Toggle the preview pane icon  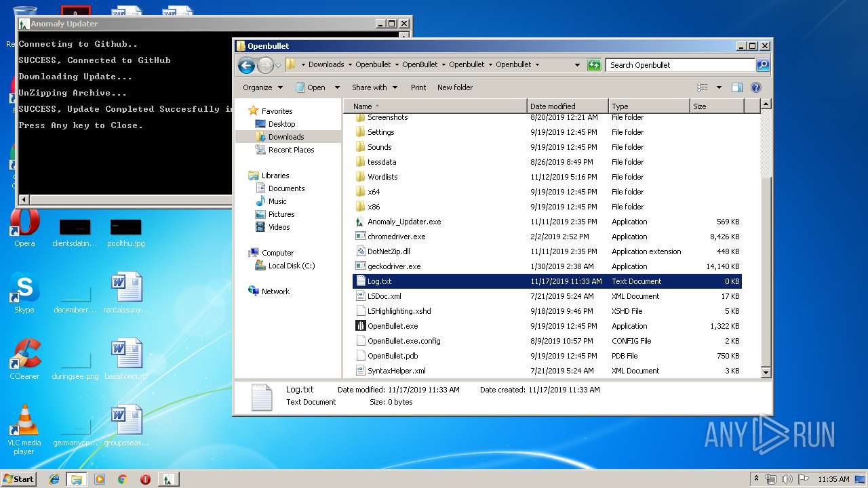(737, 87)
